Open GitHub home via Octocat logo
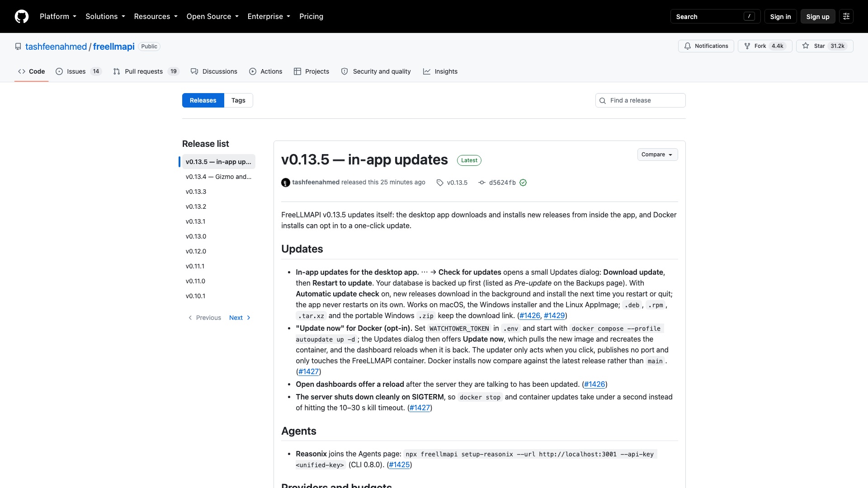Image resolution: width=868 pixels, height=488 pixels. click(x=22, y=16)
